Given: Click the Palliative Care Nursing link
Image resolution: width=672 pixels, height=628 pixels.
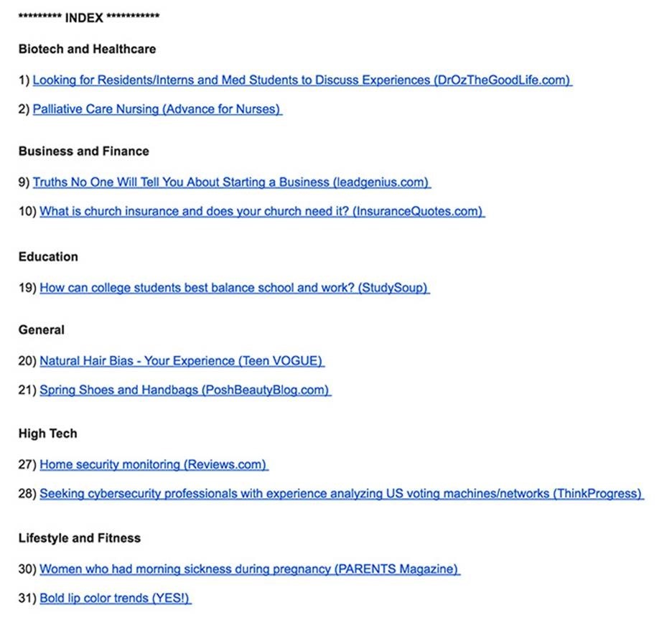Looking at the screenshot, I should (x=157, y=110).
